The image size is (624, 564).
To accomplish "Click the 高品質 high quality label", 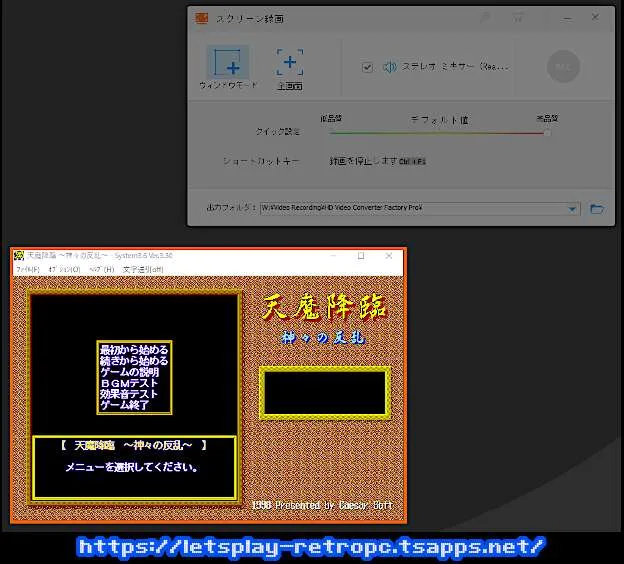I will point(547,118).
